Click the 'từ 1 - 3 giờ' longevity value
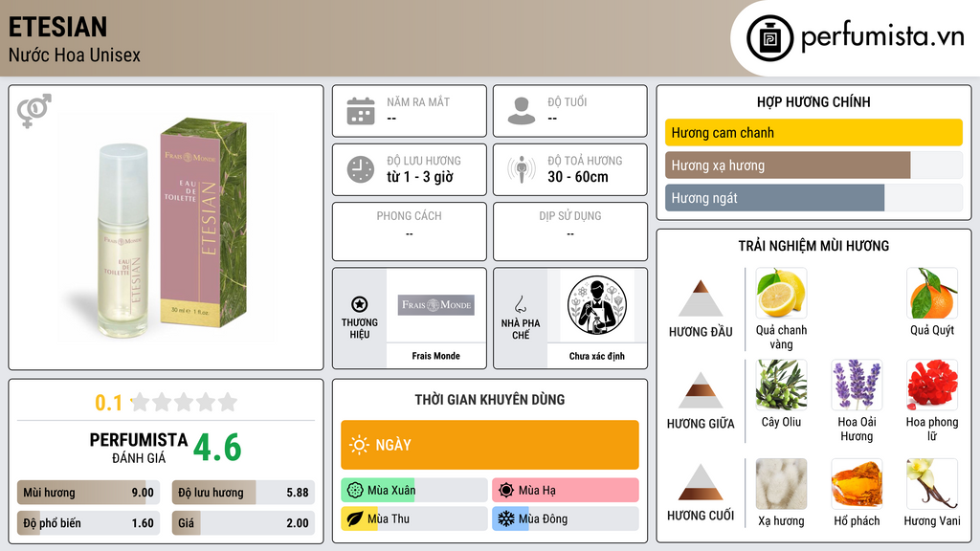Viewport: 980px width, 551px height. (420, 177)
